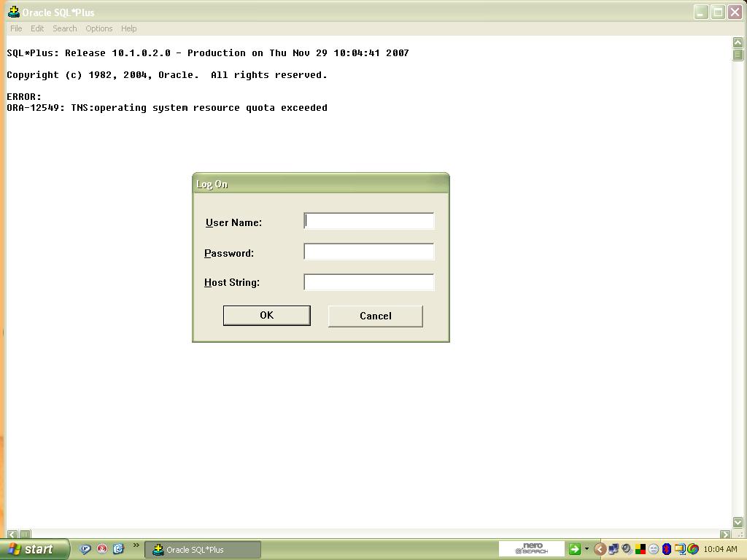Viewport: 747px width, 560px height.
Task: Focus the Host String field
Action: [368, 282]
